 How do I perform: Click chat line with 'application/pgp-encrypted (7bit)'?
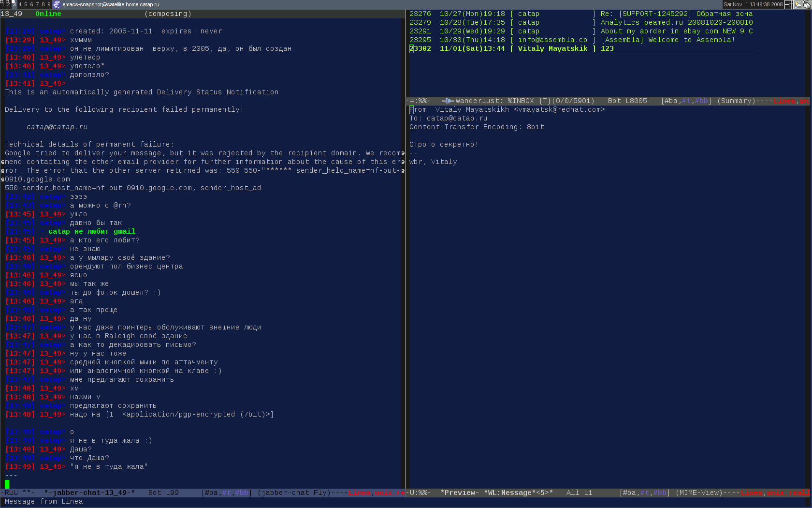[x=172, y=414]
